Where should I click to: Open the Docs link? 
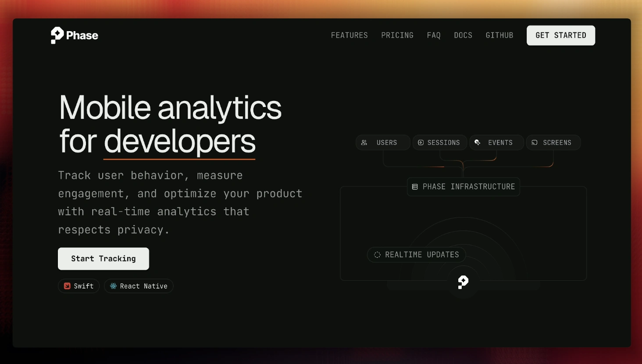[463, 36]
